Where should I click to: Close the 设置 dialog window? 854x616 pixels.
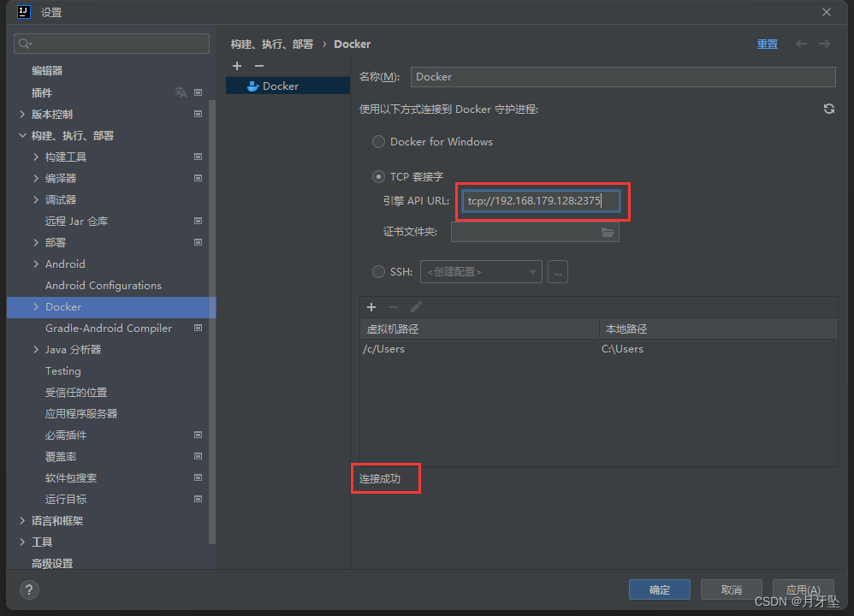click(x=827, y=12)
